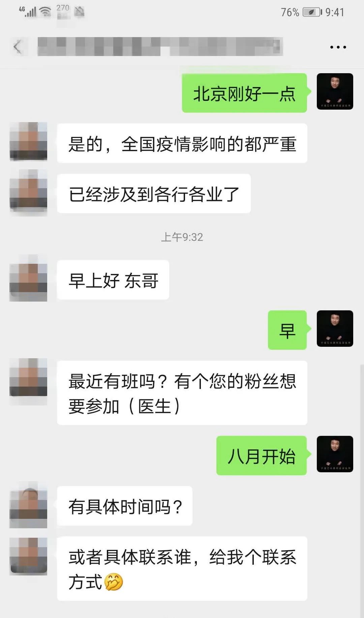Tap the back arrow in chat header
Viewport: 364px width, 618px height.
(17, 47)
